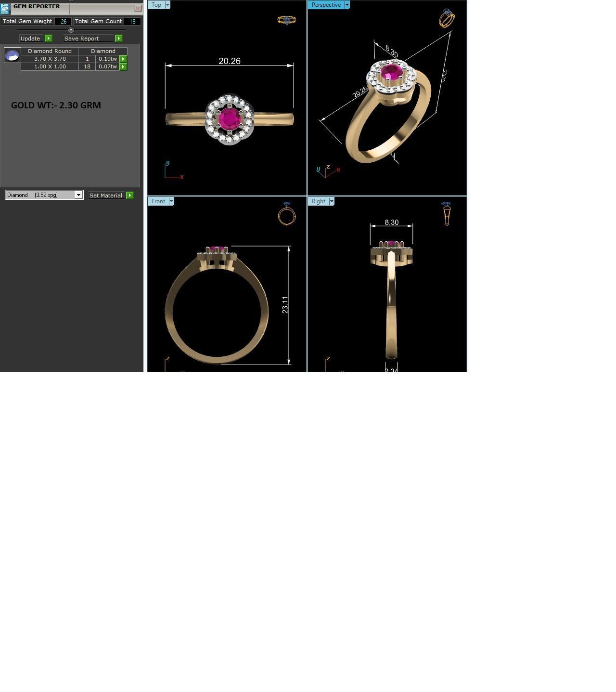Screen dimensions: 616x692
Task: Activate the Right viewport title tab
Action: 319,201
